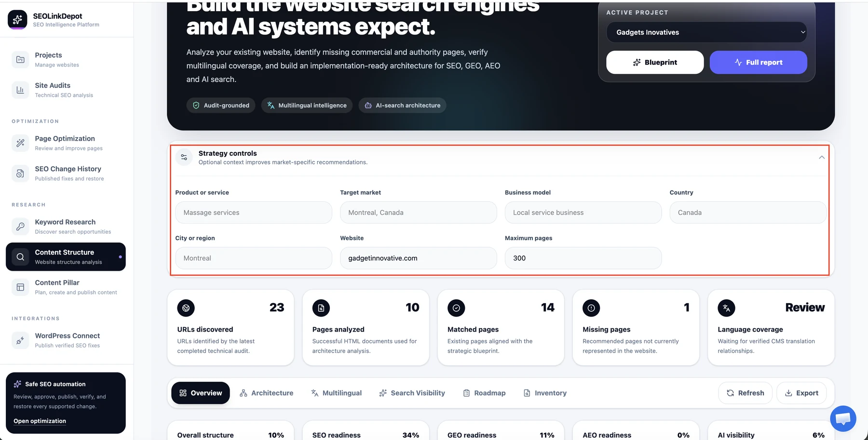Screen dimensions: 868x440
Task: Click the URLs discovered card icon
Action: coord(186,308)
